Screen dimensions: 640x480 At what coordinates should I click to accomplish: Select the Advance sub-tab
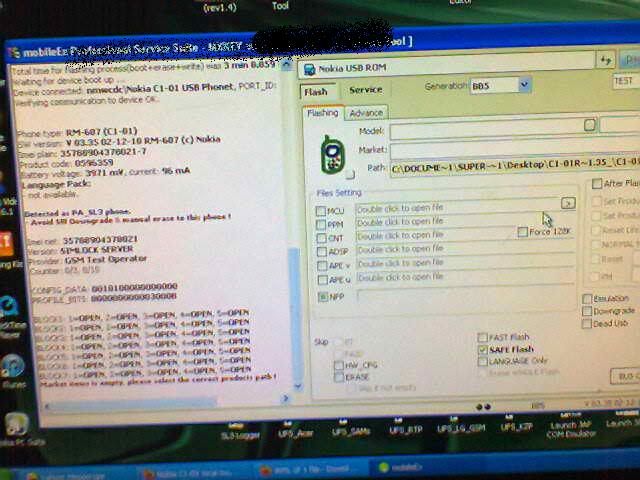(366, 113)
